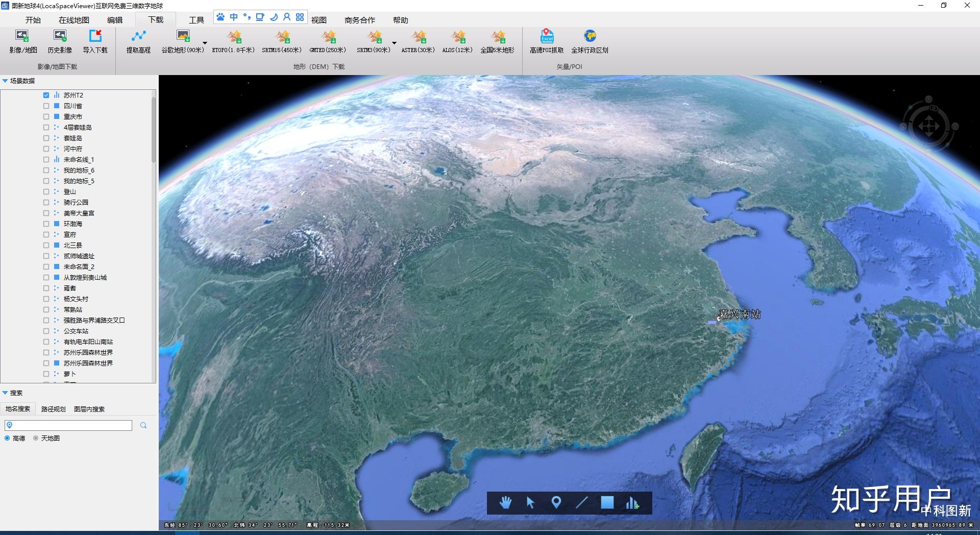Screen dimensions: 980x535
Task: Go to the 工具 ribbon tab
Action: tap(197, 20)
